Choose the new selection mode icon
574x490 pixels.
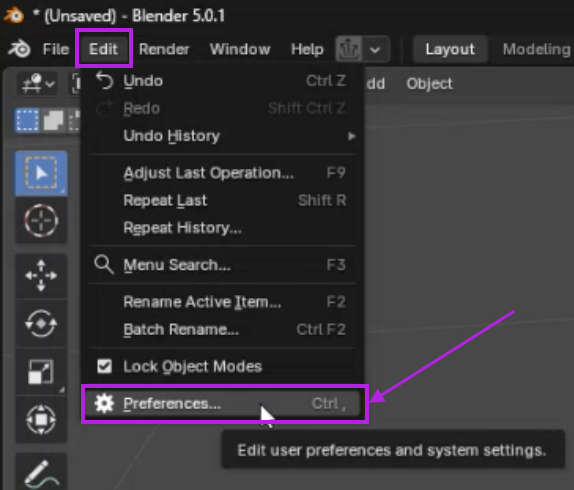point(27,120)
